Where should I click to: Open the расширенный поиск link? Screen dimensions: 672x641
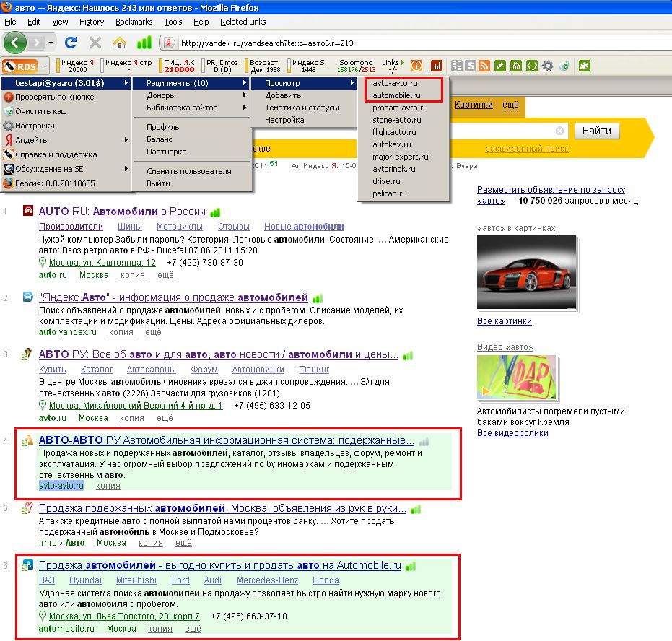(x=526, y=149)
